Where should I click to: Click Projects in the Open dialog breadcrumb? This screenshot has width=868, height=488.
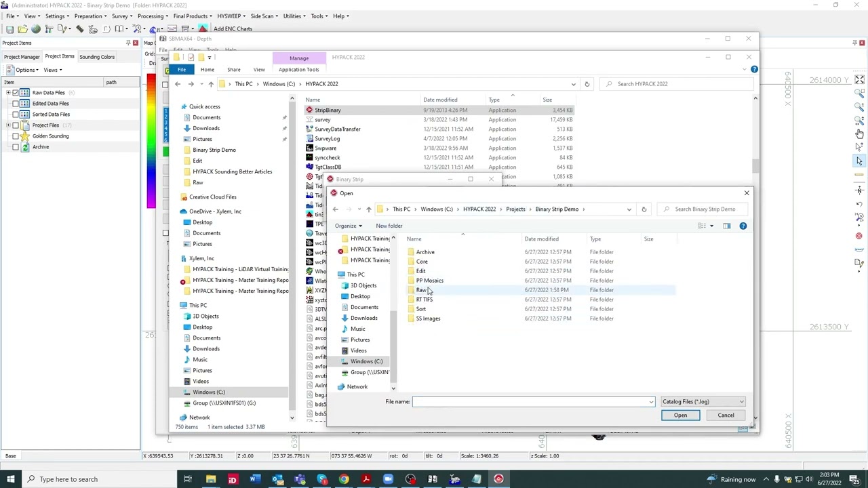tap(515, 209)
